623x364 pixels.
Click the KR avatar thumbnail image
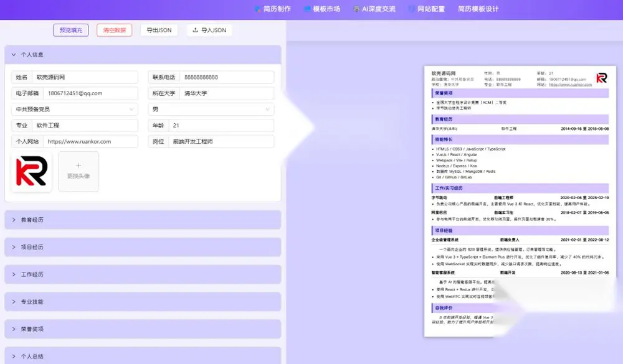click(32, 172)
